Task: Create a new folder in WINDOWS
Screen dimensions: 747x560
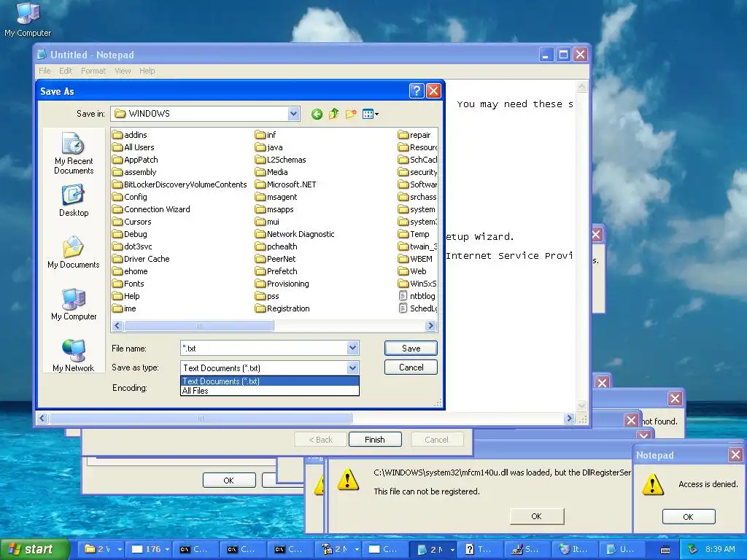Action: coord(351,114)
